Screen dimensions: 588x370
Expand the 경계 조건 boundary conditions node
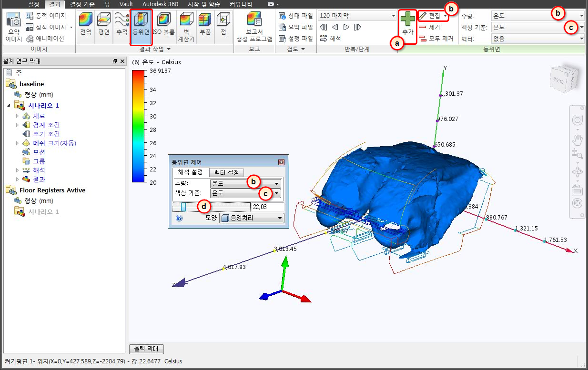click(18, 125)
